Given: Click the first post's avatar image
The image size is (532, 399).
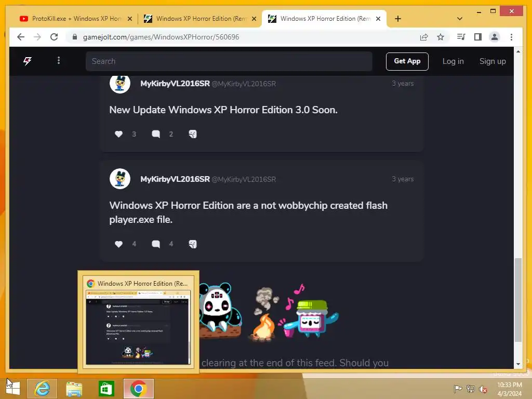Looking at the screenshot, I should tap(120, 84).
